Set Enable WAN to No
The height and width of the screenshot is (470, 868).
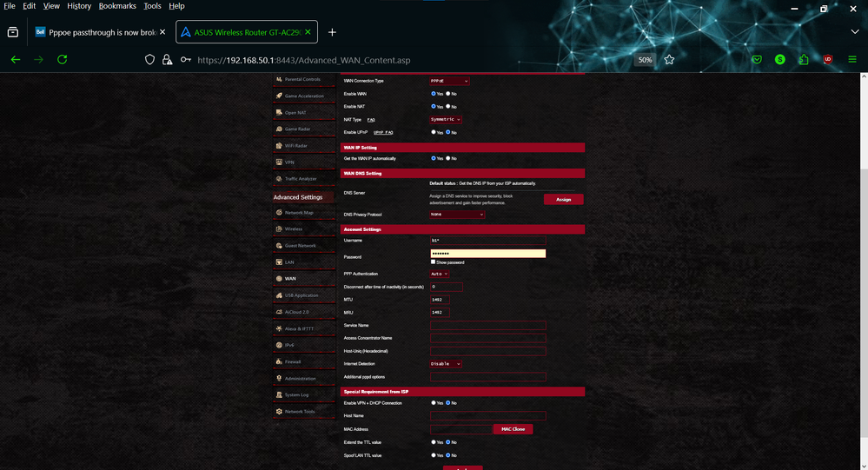coord(447,94)
